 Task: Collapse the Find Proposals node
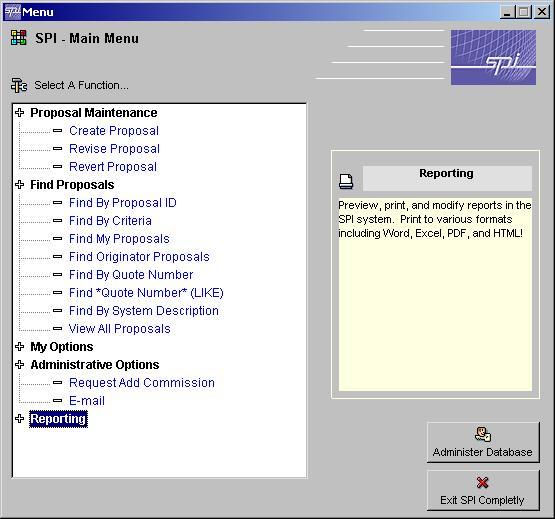point(20,184)
